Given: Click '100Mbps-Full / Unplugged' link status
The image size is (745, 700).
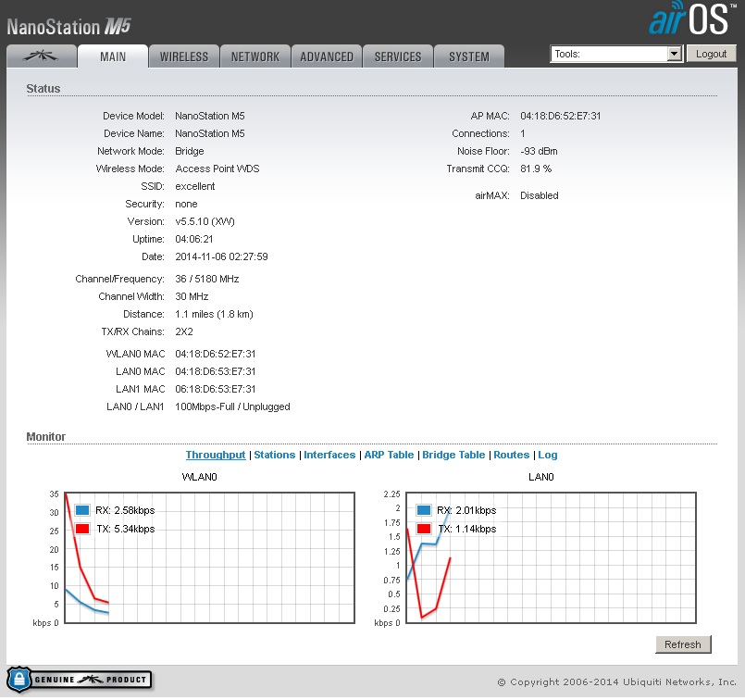Looking at the screenshot, I should click(x=232, y=406).
